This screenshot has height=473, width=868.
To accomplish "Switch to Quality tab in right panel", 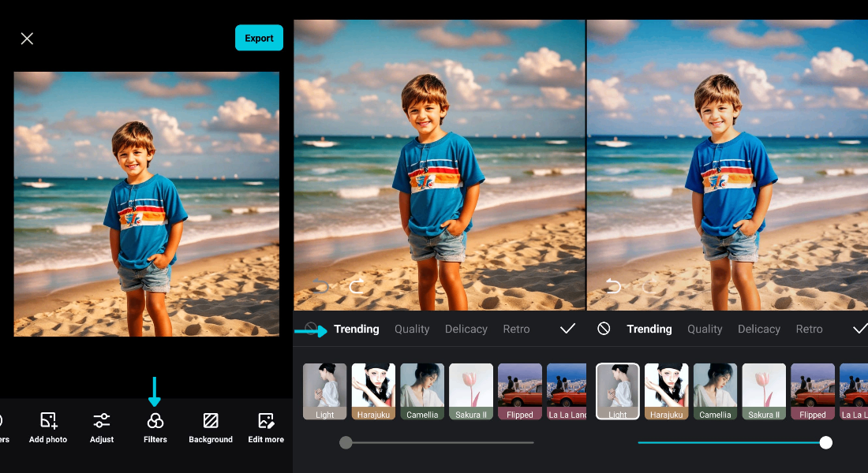I will [x=705, y=329].
